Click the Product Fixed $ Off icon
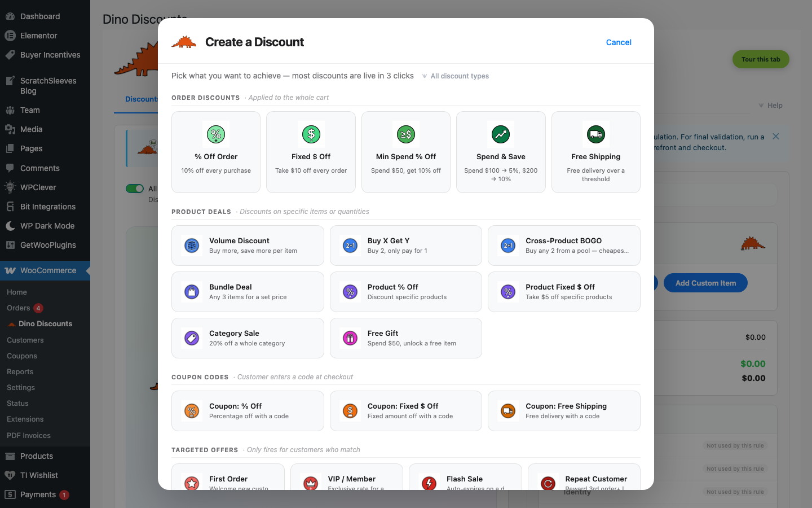Image resolution: width=812 pixels, height=508 pixels. click(x=508, y=292)
